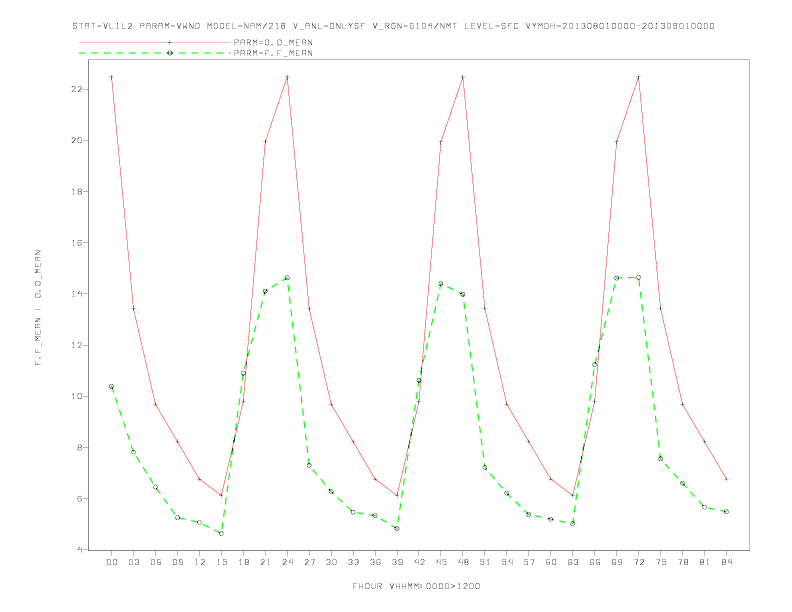The width and height of the screenshot is (792, 612).
Task: Click y-axis tick label 16
Action: tap(77, 242)
